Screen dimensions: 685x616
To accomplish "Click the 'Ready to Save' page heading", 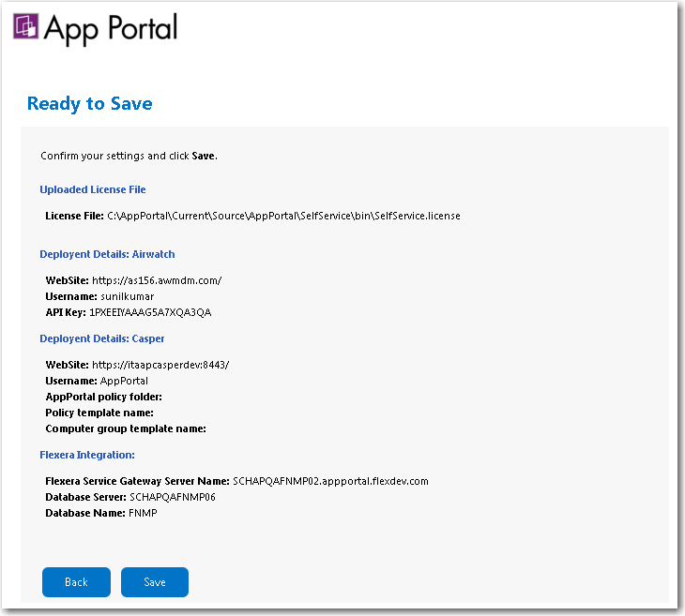I will [x=89, y=104].
